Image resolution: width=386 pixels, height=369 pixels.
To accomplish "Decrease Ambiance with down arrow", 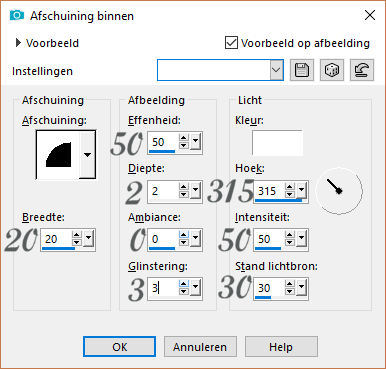I will click(183, 243).
